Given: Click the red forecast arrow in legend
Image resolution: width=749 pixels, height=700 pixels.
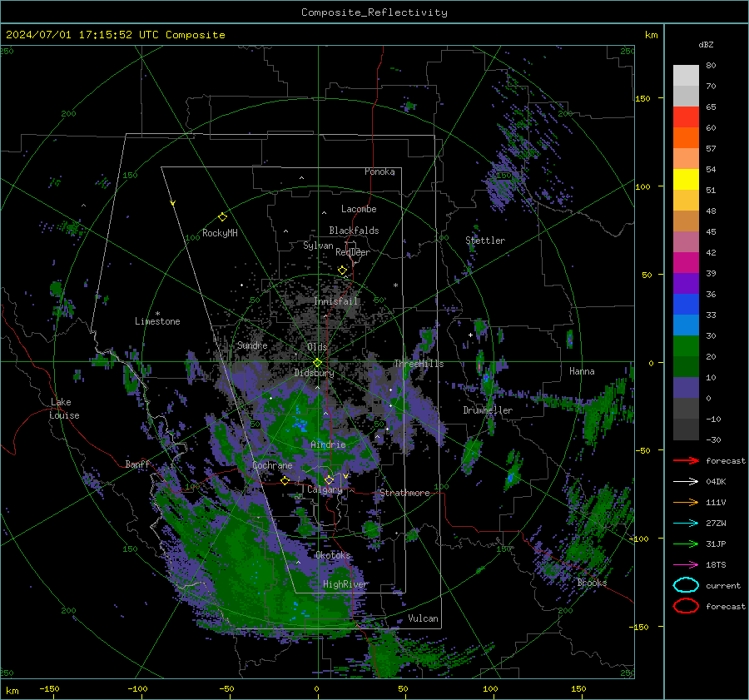Looking at the screenshot, I should point(686,460).
